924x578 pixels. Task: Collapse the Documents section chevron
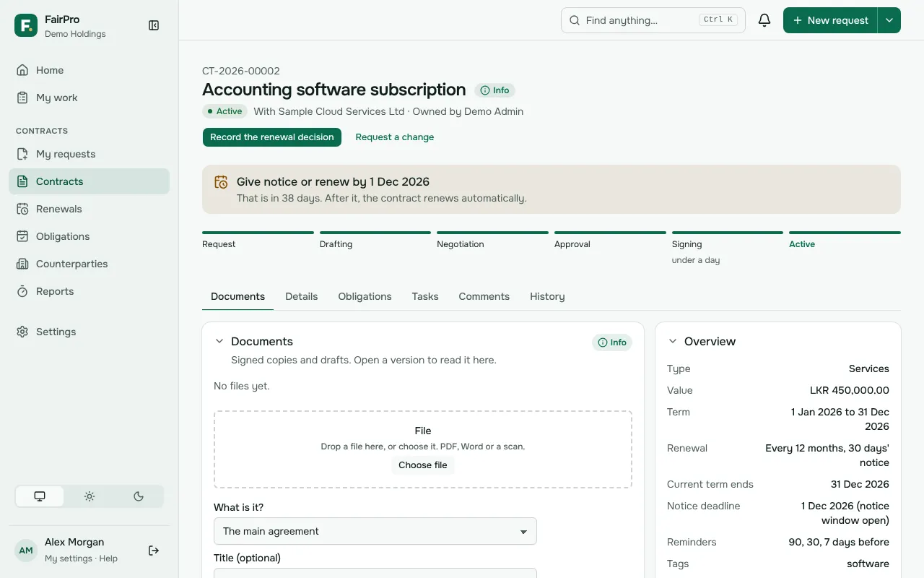[219, 341]
